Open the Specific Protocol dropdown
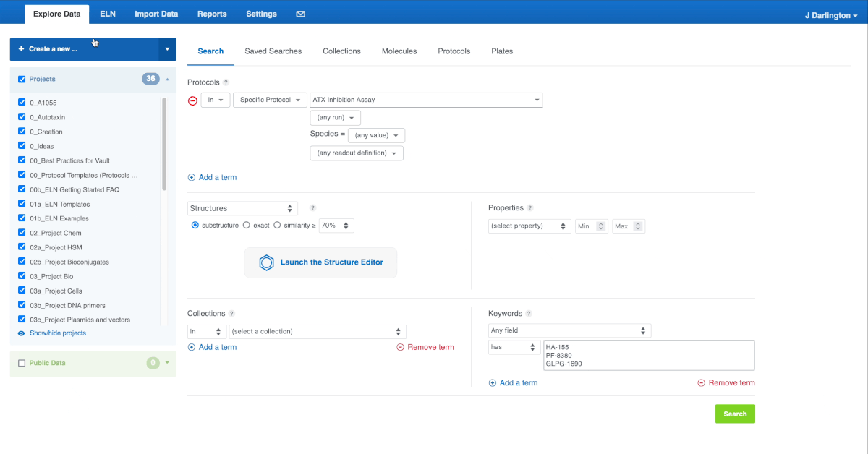 (269, 100)
